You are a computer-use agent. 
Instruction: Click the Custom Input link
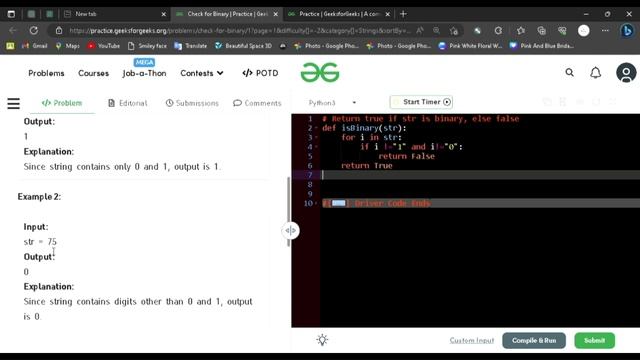[472, 340]
